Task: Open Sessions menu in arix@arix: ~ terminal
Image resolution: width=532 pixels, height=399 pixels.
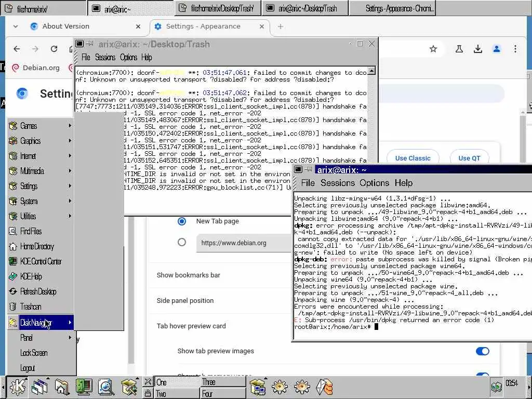Action: tap(338, 183)
